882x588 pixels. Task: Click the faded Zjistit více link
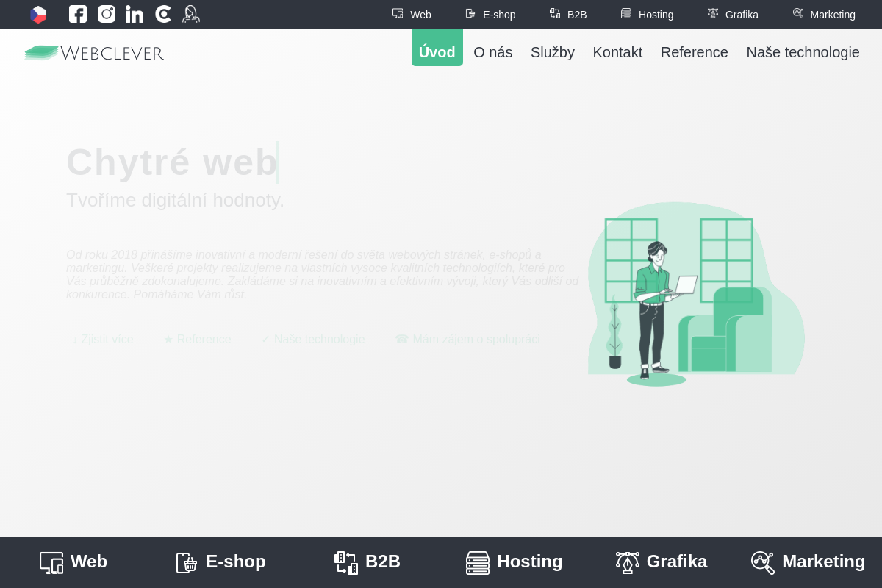pos(103,340)
